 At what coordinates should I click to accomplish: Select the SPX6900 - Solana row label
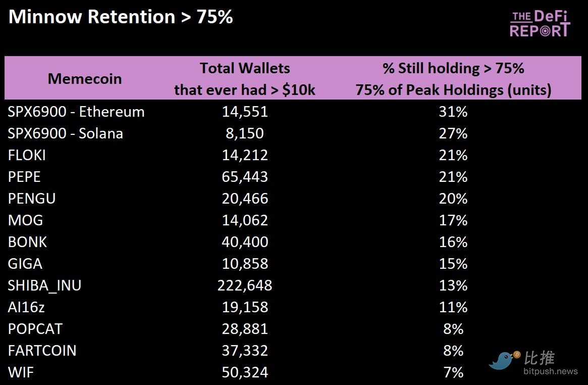pos(66,133)
